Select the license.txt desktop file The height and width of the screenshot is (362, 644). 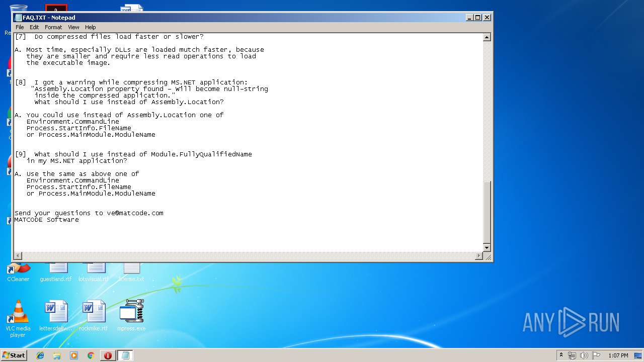tap(131, 272)
